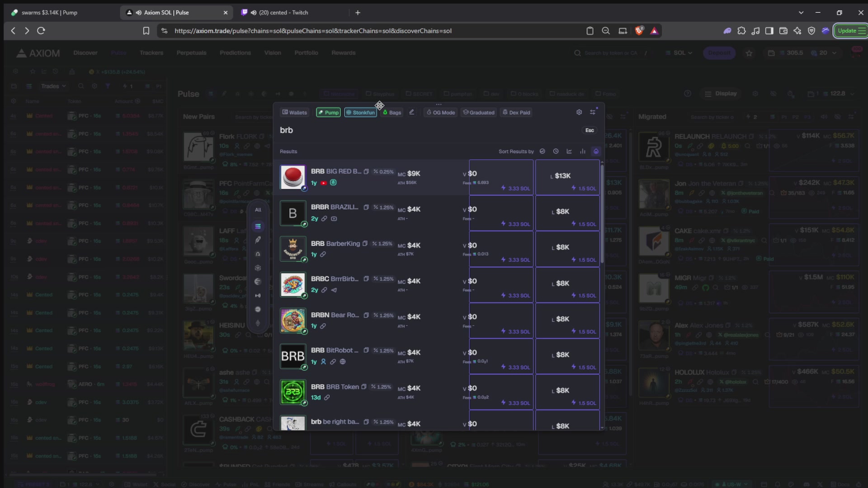This screenshot has height=488, width=868.
Task: Select the feather chain icon in sidebar
Action: click(258, 240)
